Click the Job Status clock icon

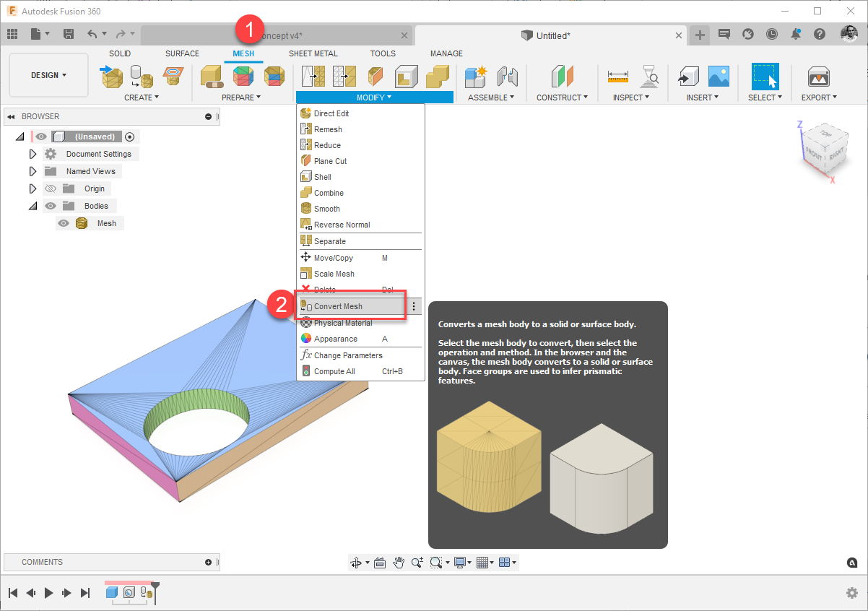[x=772, y=33]
